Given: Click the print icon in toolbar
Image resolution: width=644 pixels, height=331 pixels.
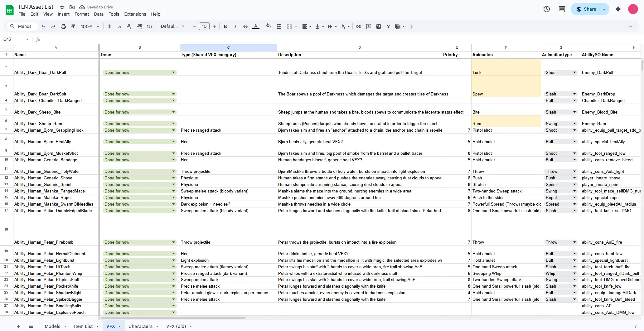Looking at the screenshot, I should 63,27.
